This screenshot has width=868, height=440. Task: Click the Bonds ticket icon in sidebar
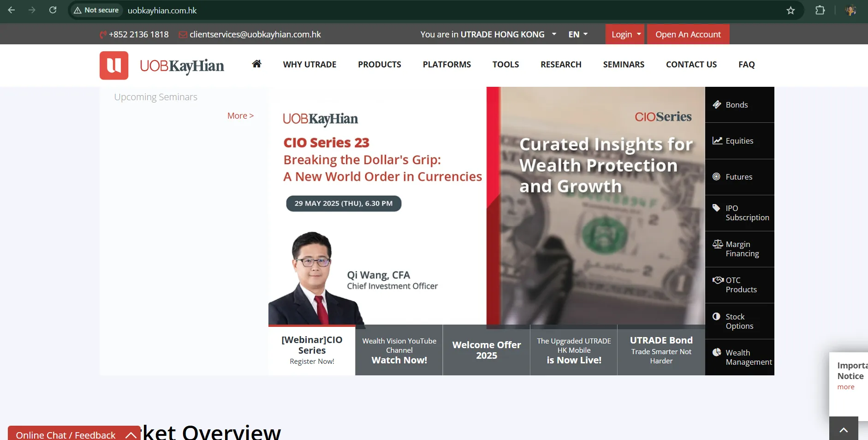(717, 105)
